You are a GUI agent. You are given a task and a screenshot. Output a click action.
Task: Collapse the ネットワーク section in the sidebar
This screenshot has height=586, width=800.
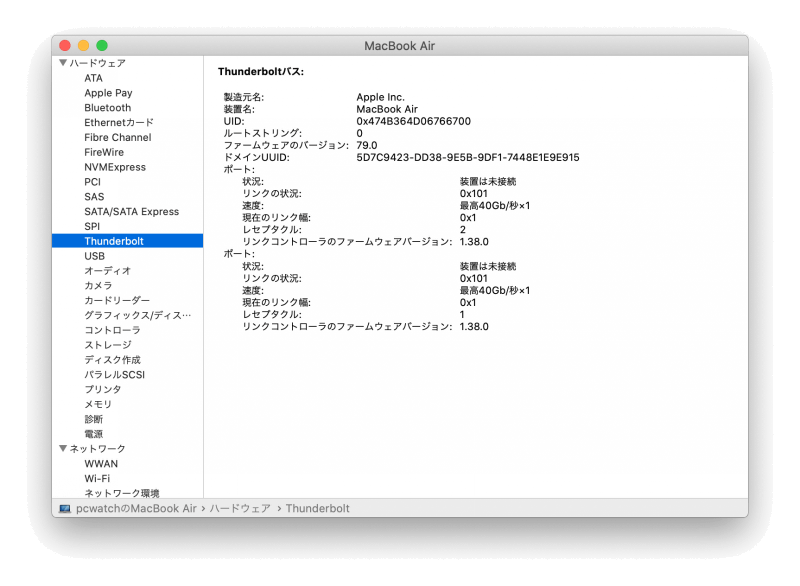pos(62,448)
